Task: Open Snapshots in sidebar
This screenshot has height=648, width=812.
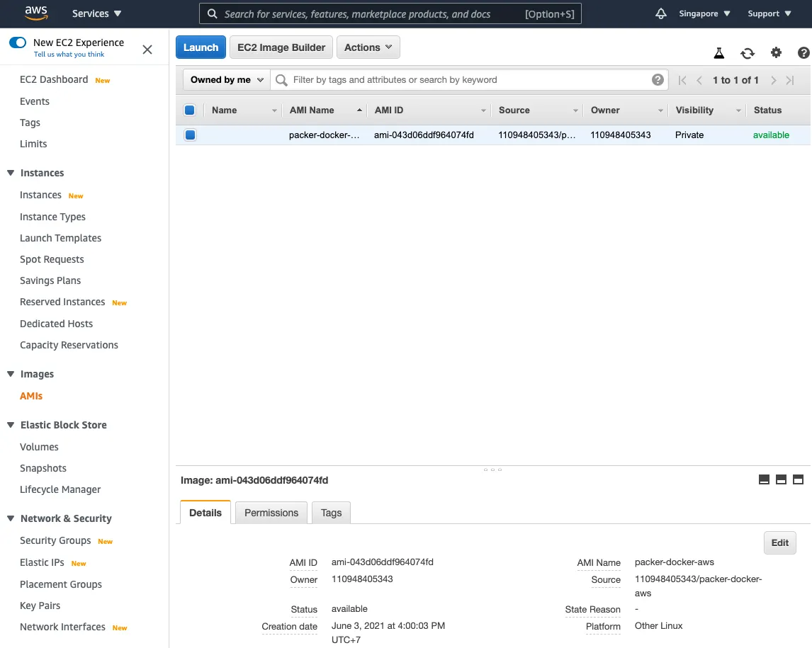Action: 43,468
